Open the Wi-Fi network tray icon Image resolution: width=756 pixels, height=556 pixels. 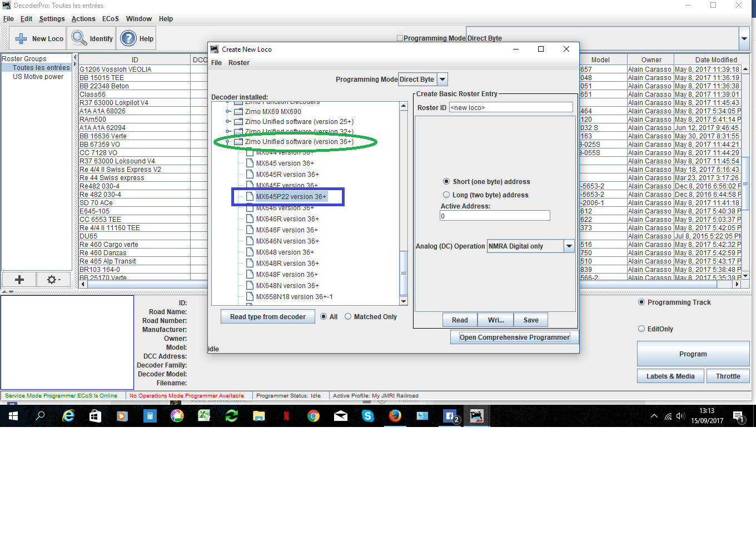click(668, 416)
